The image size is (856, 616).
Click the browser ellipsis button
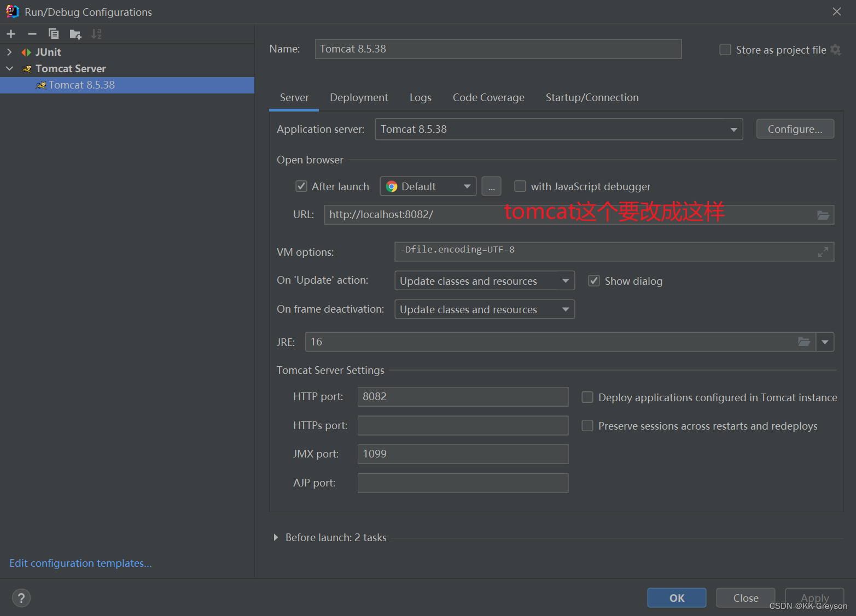point(491,186)
